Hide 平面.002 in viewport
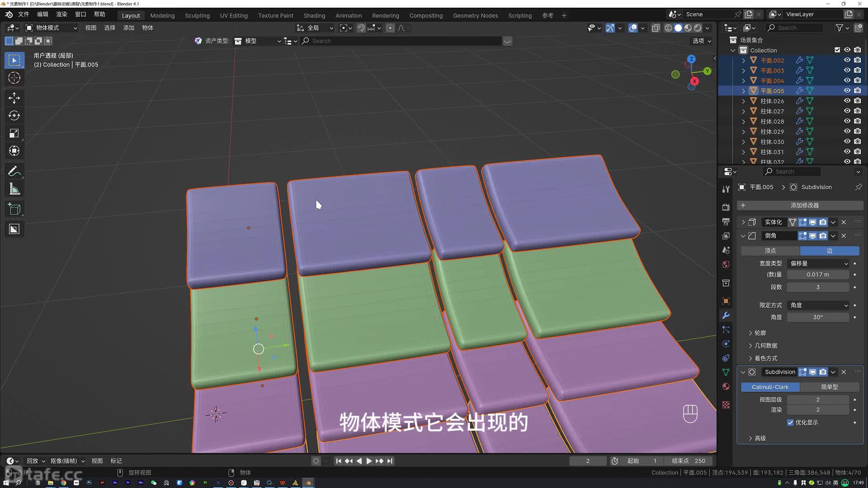 point(847,60)
